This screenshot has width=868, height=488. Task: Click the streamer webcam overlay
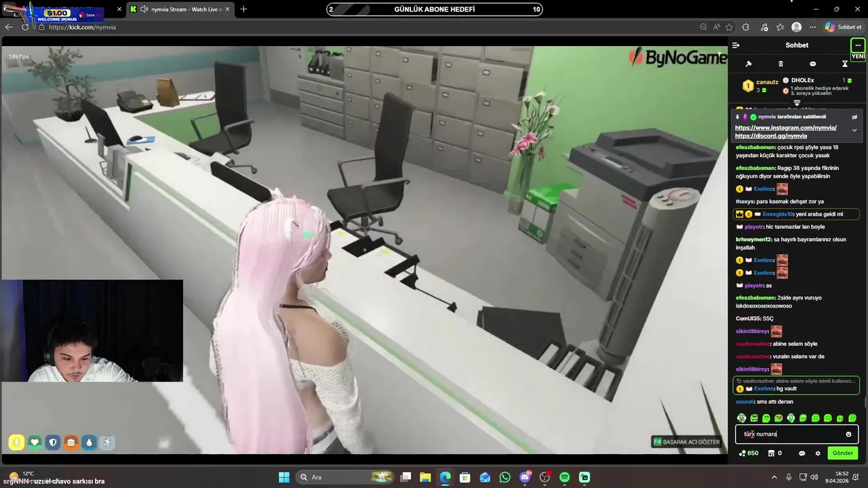point(92,331)
